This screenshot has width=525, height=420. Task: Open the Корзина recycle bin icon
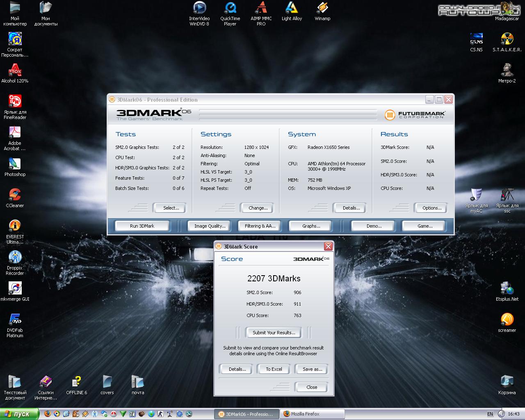point(507,381)
